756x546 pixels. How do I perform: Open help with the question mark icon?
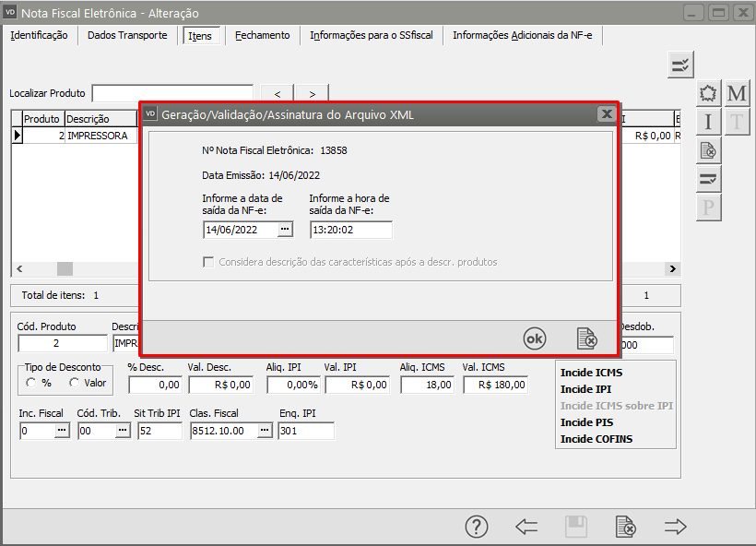(476, 527)
